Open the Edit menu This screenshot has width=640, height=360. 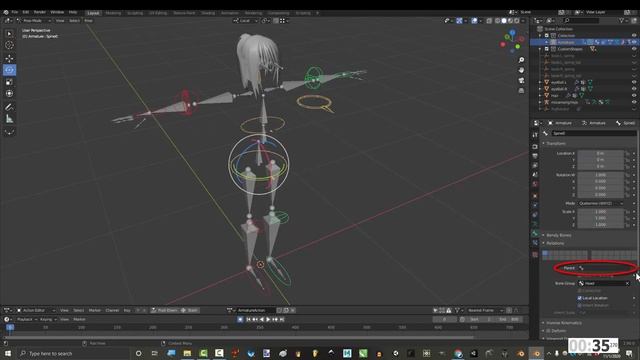click(x=26, y=12)
